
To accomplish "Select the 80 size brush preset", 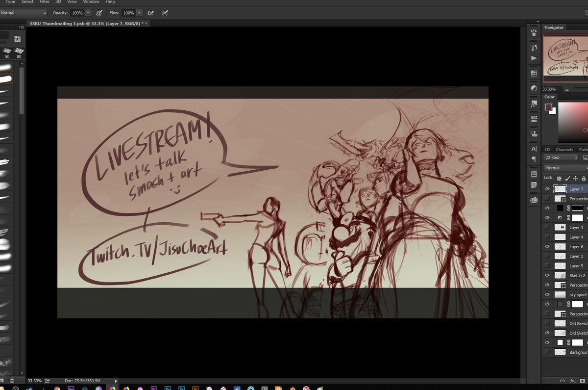I will click(x=19, y=53).
